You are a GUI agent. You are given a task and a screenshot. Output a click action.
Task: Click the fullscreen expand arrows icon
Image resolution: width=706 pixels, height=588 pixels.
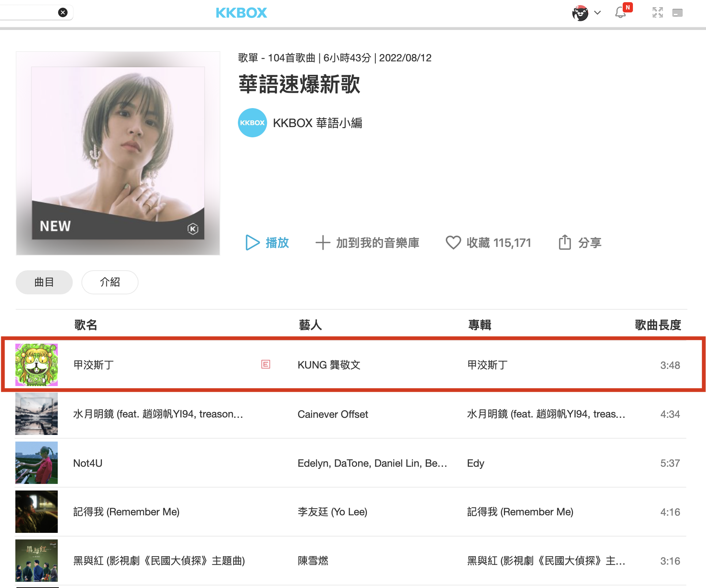click(x=657, y=13)
